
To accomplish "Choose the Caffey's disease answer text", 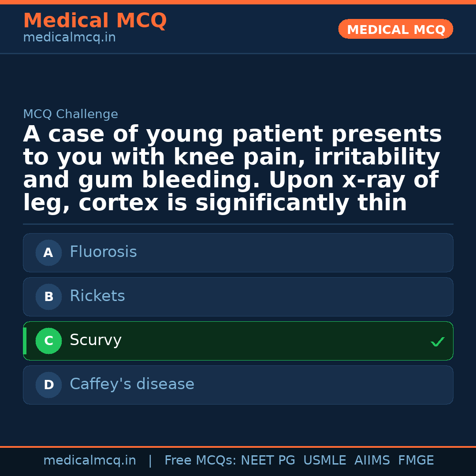I will (x=132, y=384).
